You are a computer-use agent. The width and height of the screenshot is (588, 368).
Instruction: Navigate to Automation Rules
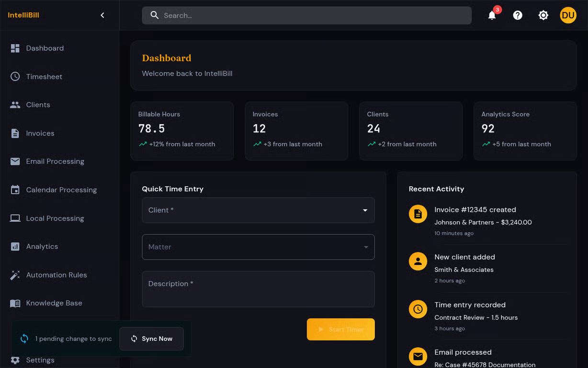(57, 275)
